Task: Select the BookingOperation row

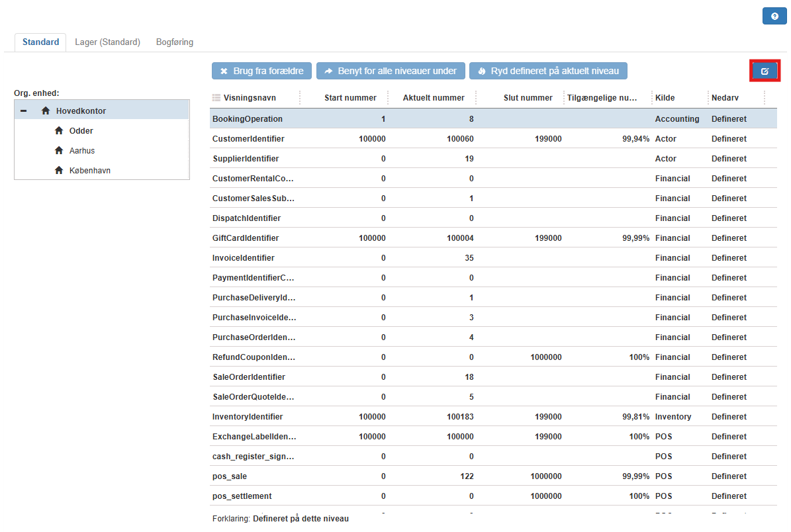Action: (493, 119)
